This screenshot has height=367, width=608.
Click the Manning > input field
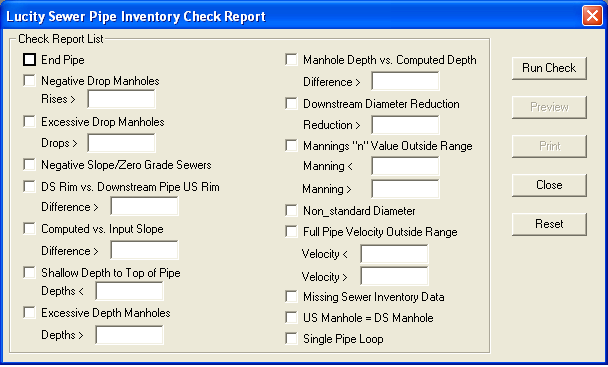coord(405,189)
